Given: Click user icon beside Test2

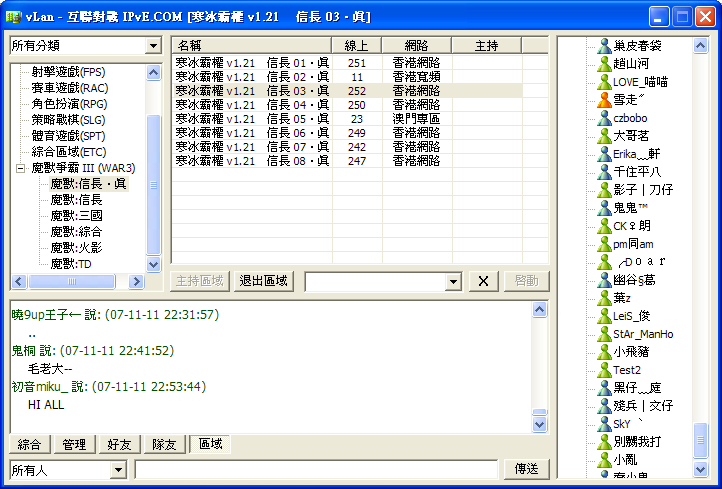Looking at the screenshot, I should (x=604, y=370).
